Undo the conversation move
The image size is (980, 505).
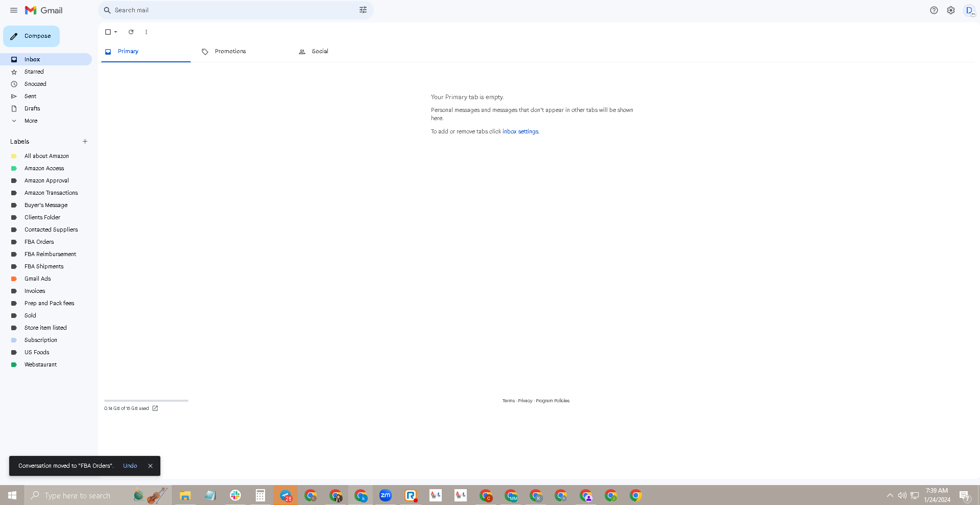click(130, 466)
